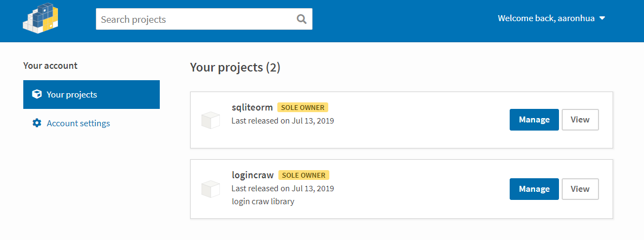Open Account settings from the sidebar
This screenshot has height=240, width=644.
click(x=78, y=124)
